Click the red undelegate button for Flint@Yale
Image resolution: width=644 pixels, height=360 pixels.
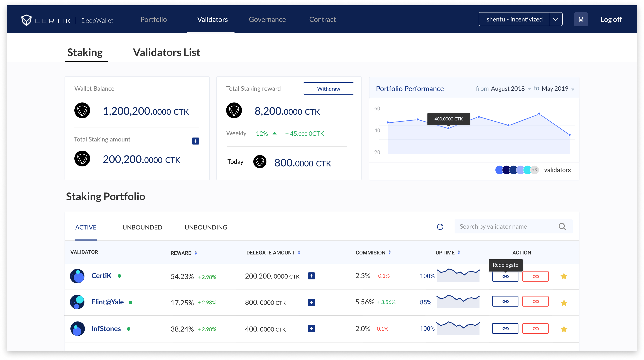point(535,301)
